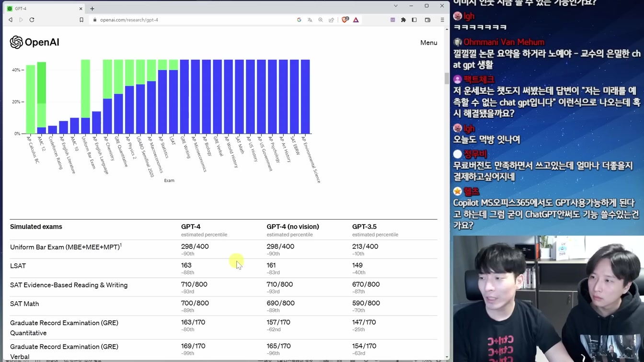Open the page translate icon
Screen dimensions: 644x362
pyautogui.click(x=310, y=20)
